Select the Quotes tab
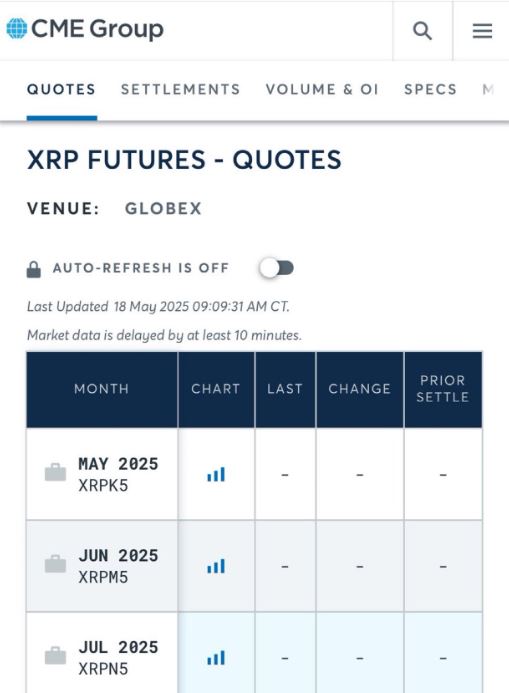The image size is (509, 693). (61, 89)
